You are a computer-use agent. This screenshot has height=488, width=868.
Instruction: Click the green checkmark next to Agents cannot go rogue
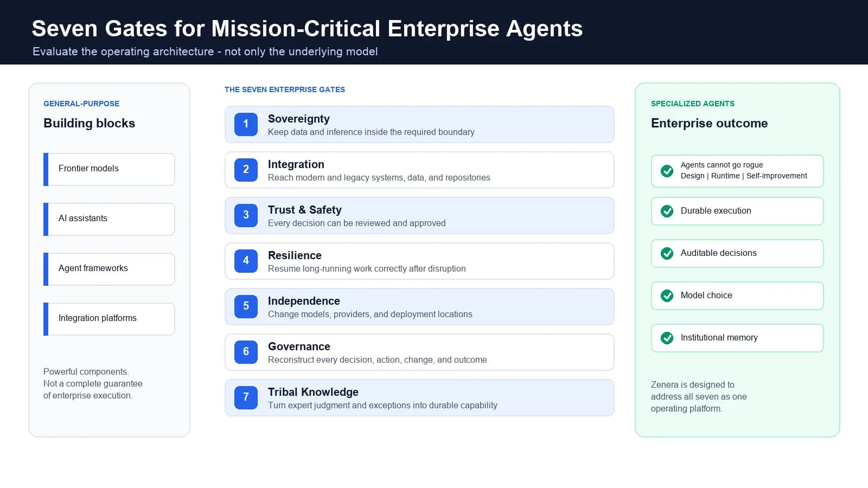pyautogui.click(x=667, y=171)
